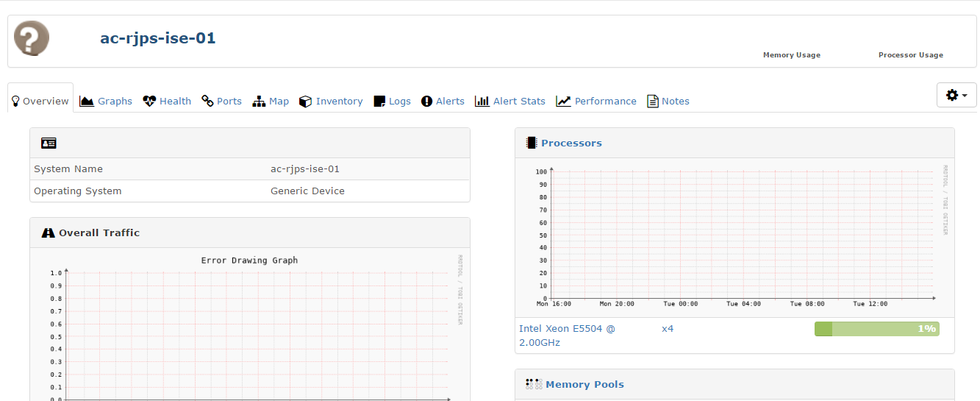Viewport: 980px width, 401px height.
Task: Click the Logs sticky-note icon
Action: [379, 101]
